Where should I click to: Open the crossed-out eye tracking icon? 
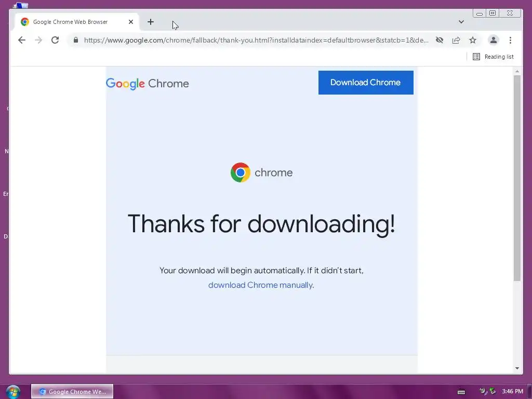click(440, 40)
